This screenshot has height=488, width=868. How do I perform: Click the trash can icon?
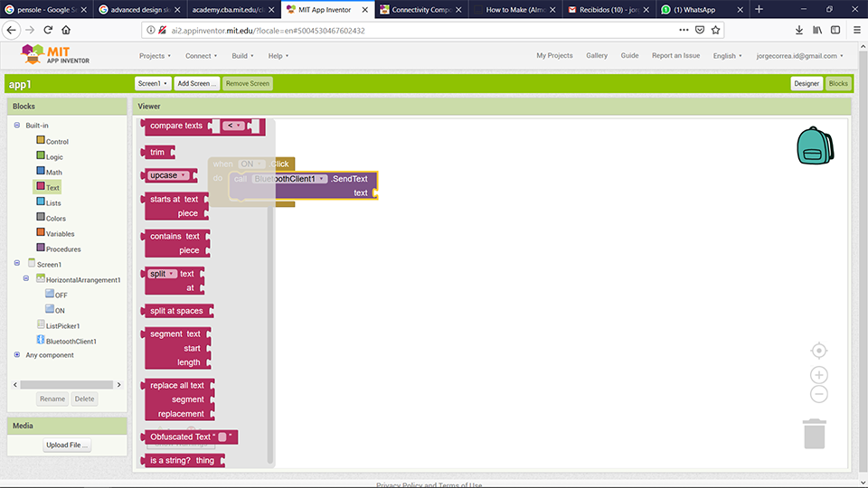point(815,434)
